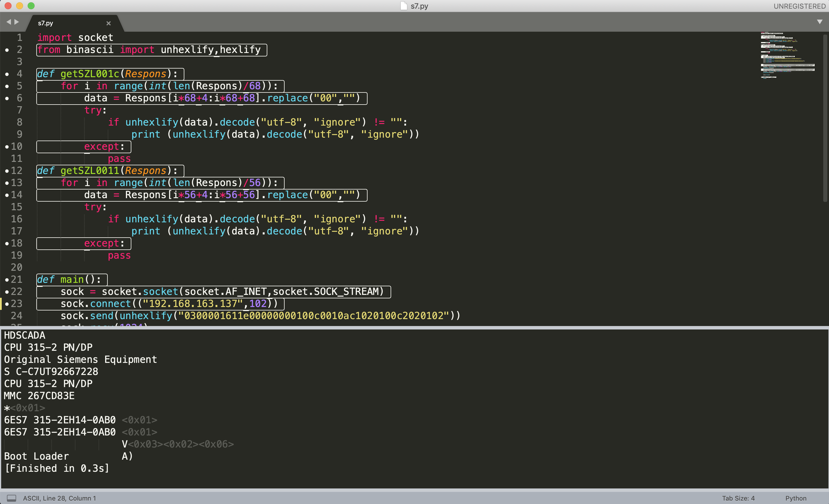Toggle side bar icon in status bar
Screen dimensions: 829x504
pos(12,498)
